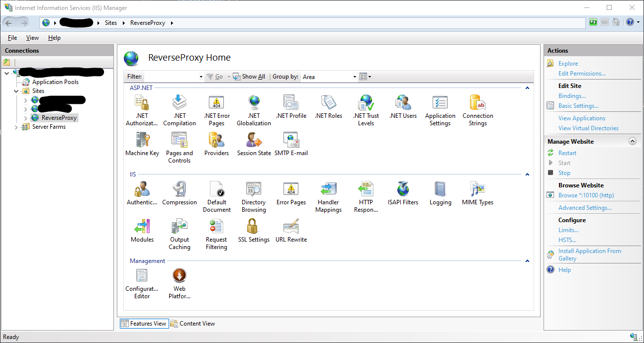Select Application Pools in Connections tree
644x343 pixels.
(55, 82)
